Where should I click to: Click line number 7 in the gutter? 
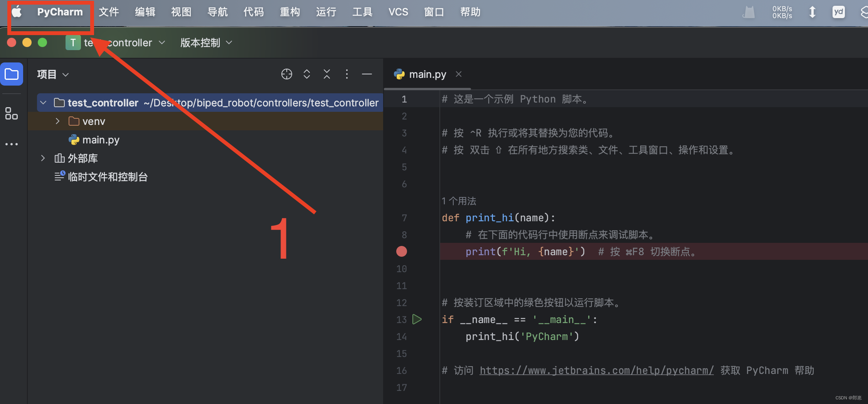tap(404, 218)
